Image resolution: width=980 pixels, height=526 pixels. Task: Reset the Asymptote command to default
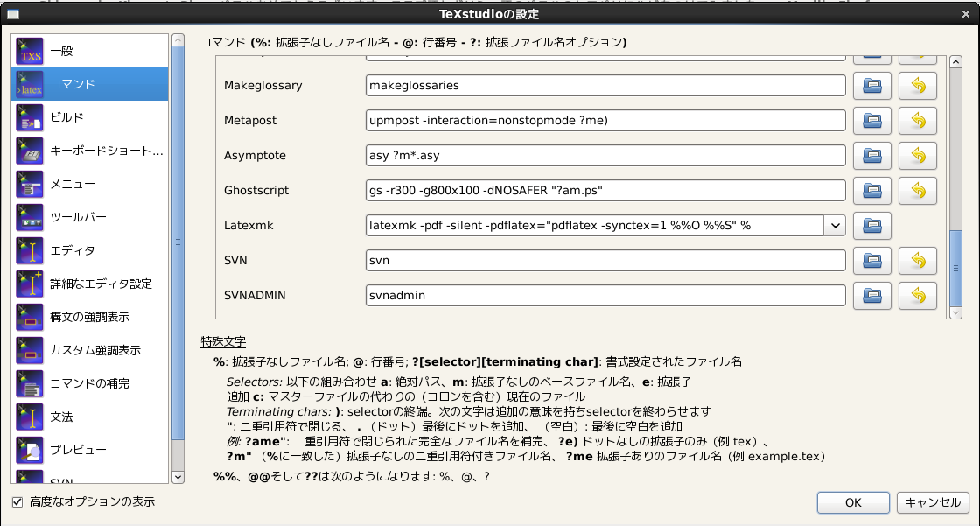click(x=918, y=156)
